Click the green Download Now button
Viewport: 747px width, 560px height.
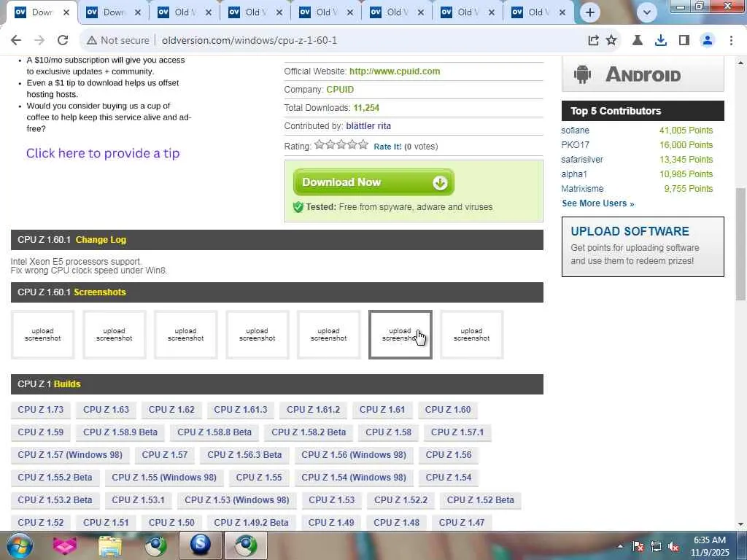coord(373,182)
